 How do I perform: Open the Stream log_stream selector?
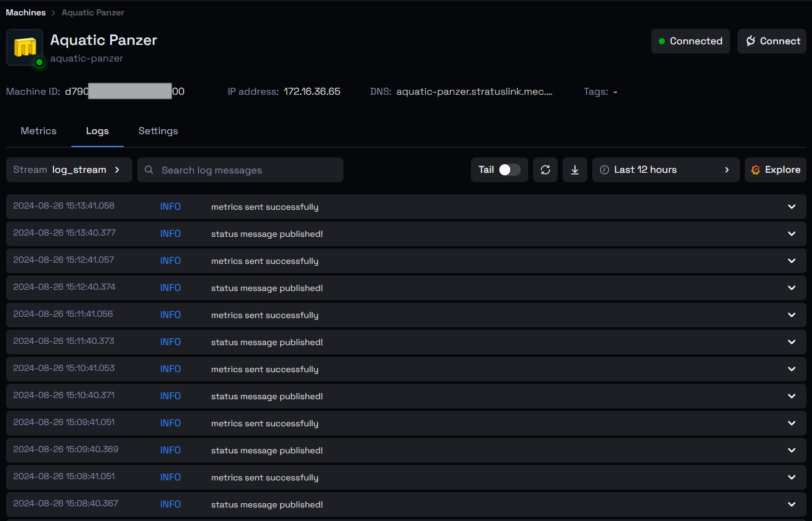69,170
